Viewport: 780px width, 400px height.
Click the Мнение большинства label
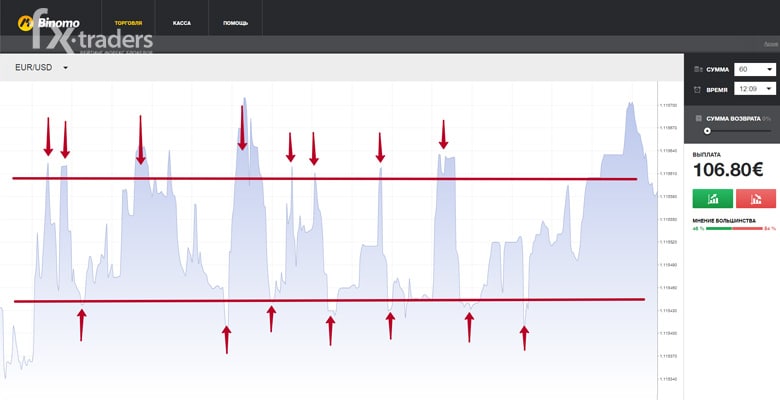coord(724,220)
